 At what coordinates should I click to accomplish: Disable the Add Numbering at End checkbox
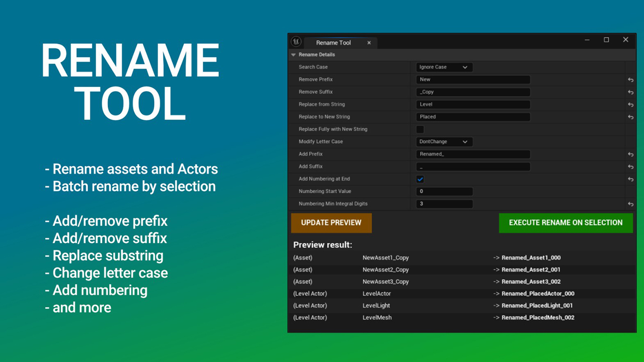[x=420, y=179]
